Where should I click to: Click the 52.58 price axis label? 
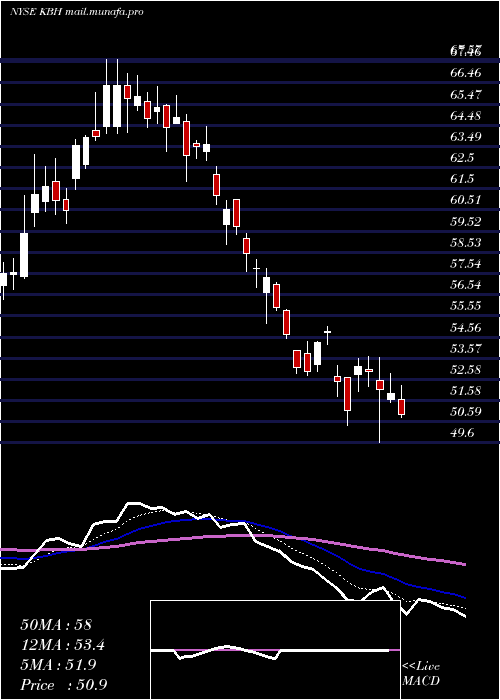point(466,369)
